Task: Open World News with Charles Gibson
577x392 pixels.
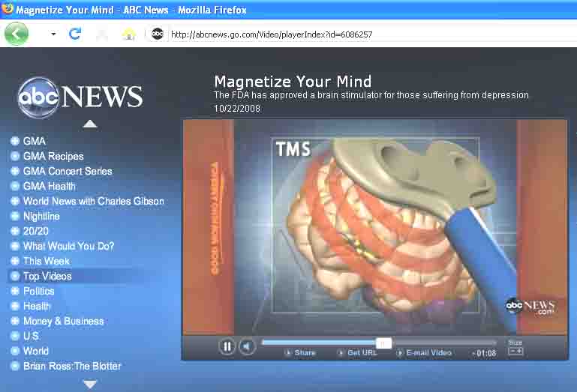Action: coord(94,201)
